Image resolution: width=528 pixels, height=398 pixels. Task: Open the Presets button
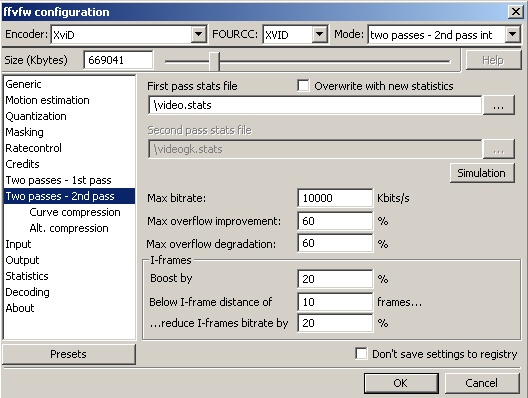pyautogui.click(x=69, y=354)
